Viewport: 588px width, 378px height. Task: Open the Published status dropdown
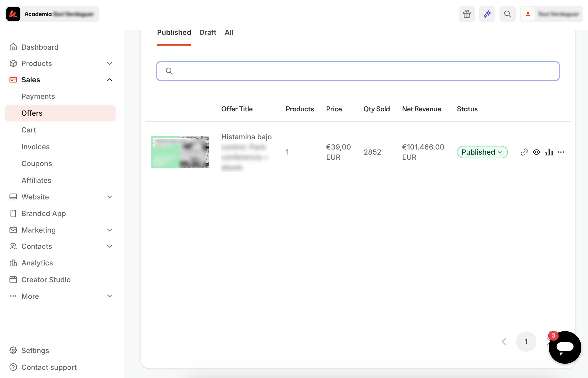click(482, 152)
